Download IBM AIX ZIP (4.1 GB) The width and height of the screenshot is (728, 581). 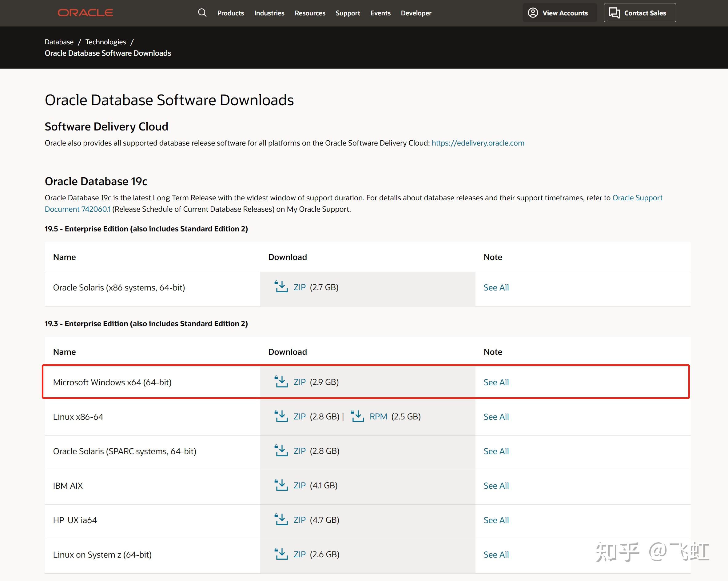[300, 485]
